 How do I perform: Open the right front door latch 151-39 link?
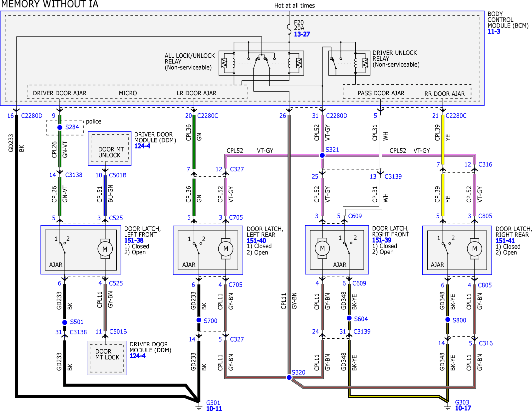(382, 240)
